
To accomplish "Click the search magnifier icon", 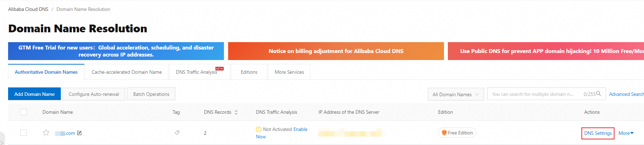I will 599,94.
